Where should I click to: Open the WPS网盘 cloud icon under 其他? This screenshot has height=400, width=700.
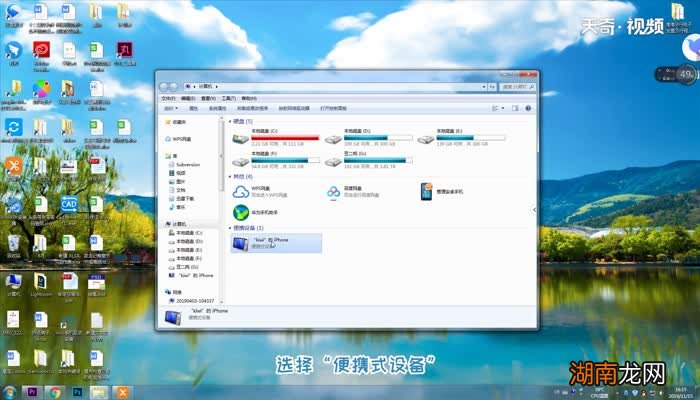pyautogui.click(x=241, y=192)
